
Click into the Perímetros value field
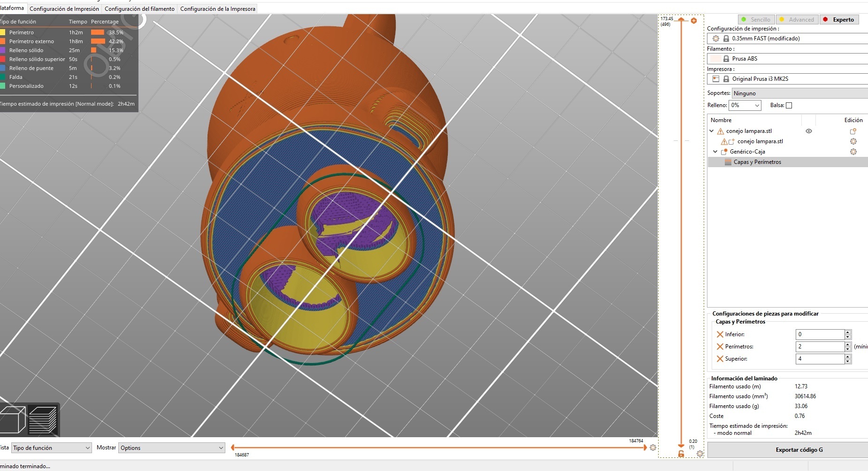[819, 347]
